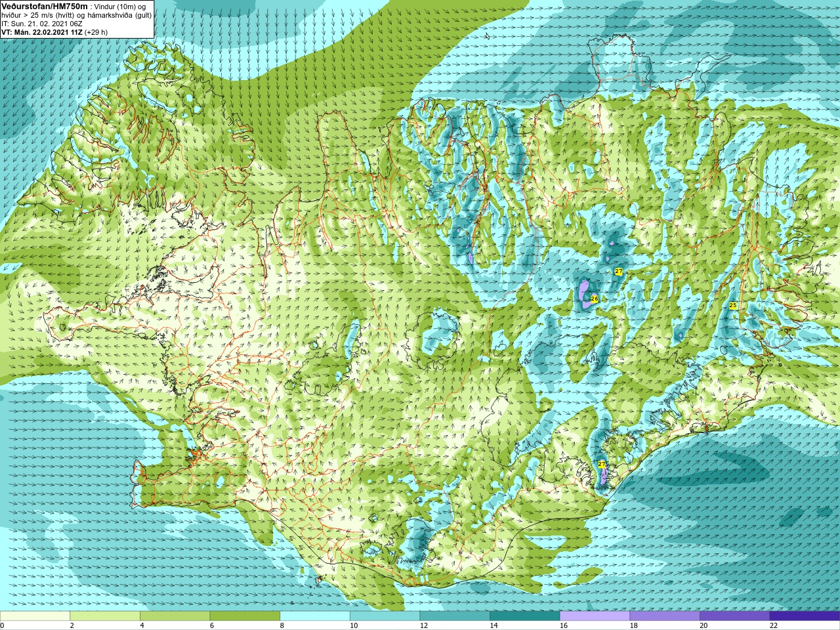The height and width of the screenshot is (630, 840).
Task: Click the legend scale value 16
Action: tap(564, 626)
